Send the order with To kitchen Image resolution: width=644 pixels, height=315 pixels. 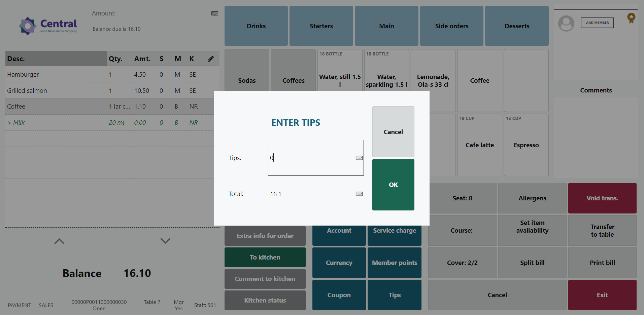click(265, 257)
